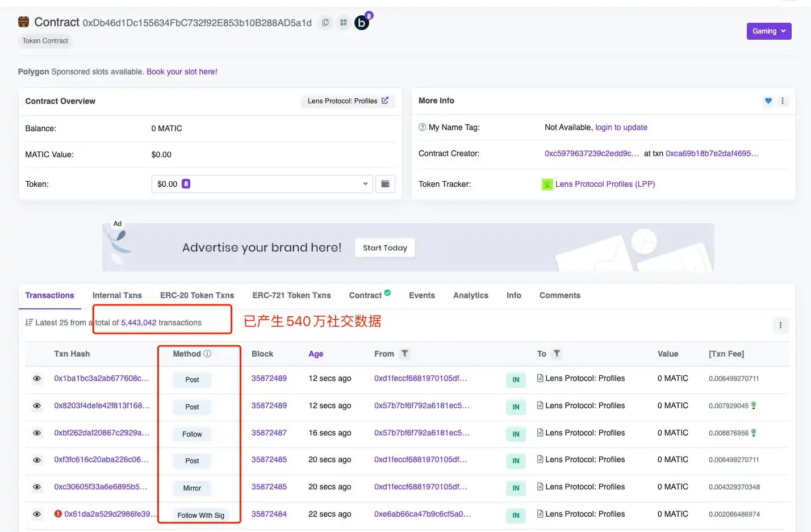Switch to the ERC-20 Token Txns tab
Viewport: 811px width, 532px height.
197,295
